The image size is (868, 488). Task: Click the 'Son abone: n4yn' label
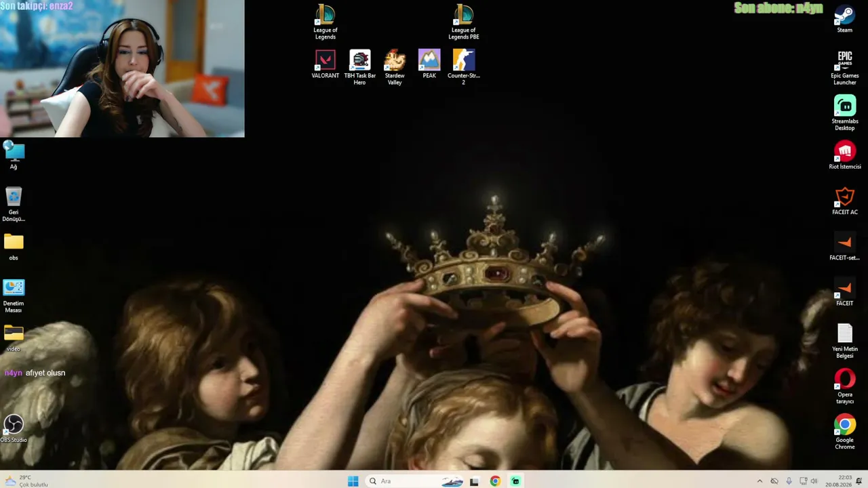[x=778, y=8]
